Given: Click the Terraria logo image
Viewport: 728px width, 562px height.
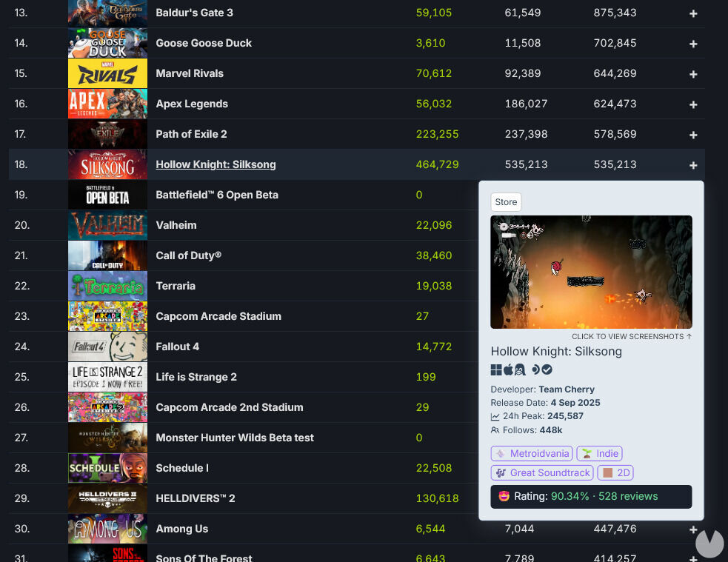Looking at the screenshot, I should pyautogui.click(x=107, y=286).
